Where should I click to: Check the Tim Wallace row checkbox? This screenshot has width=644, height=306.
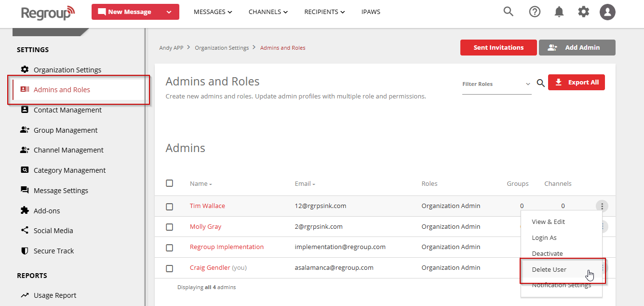[169, 207]
